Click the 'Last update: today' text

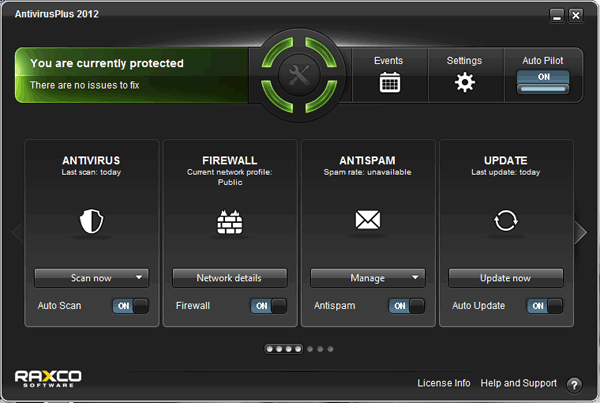coord(505,172)
